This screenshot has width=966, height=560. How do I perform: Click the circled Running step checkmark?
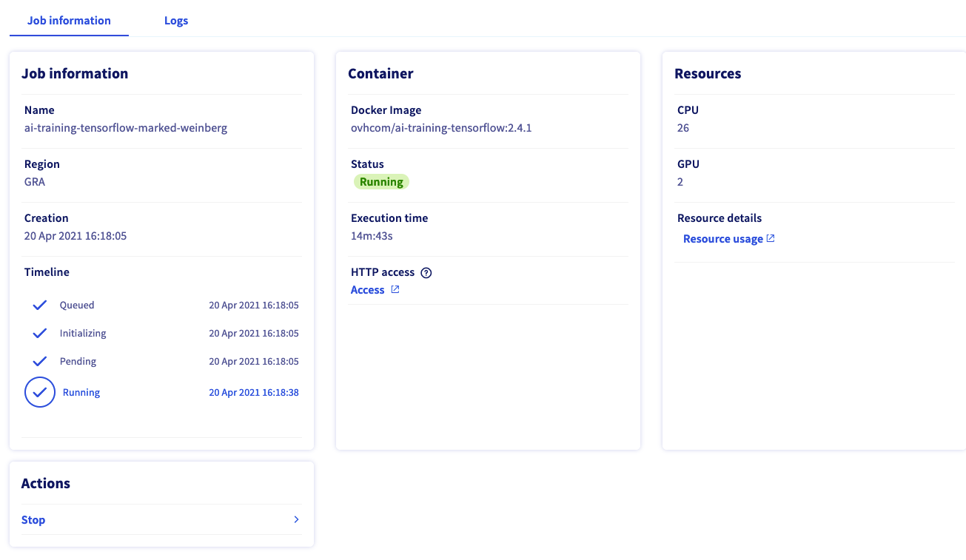[40, 392]
